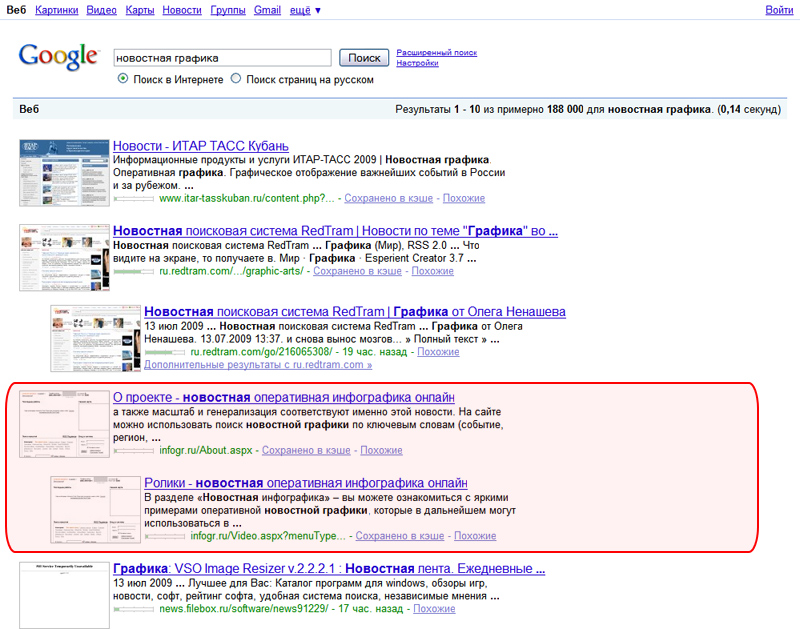This screenshot has width=800, height=629.
Task: Open thumbnail for RedTram Олега Ненашева result
Action: [x=95, y=337]
